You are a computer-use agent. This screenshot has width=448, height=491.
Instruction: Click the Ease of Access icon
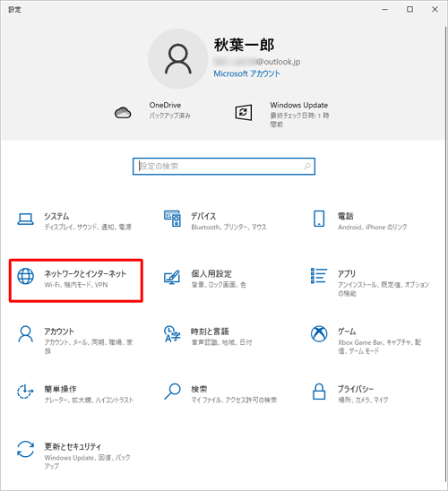25,392
